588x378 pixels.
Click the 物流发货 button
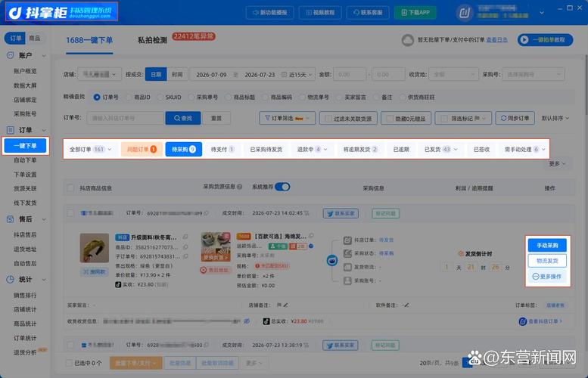click(x=547, y=261)
